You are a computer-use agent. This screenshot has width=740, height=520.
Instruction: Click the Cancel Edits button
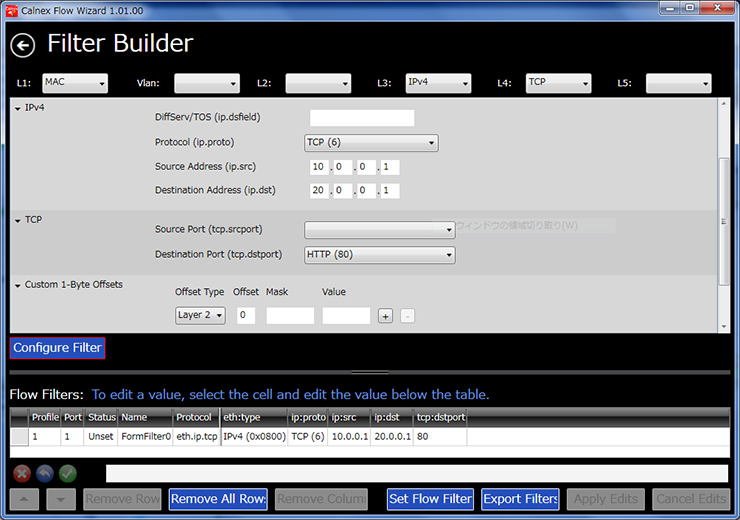point(691,499)
